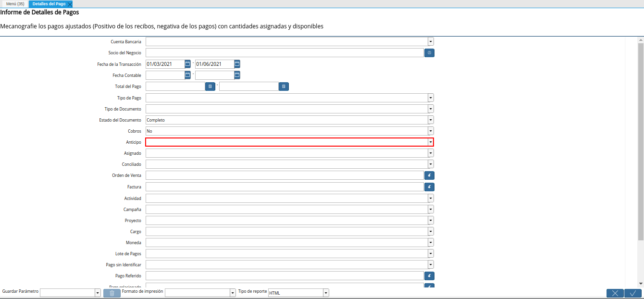Switch to the Menú (35) tab
The width and height of the screenshot is (644, 299).
coord(16,3)
